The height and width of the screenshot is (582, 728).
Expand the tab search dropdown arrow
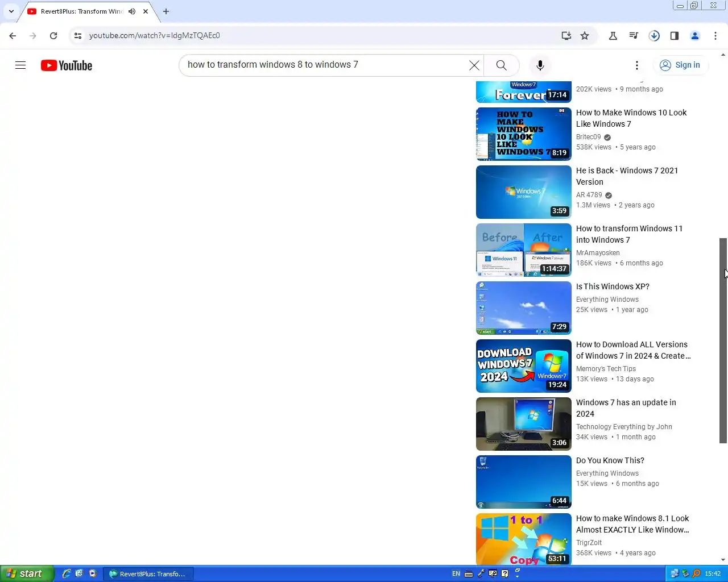click(11, 11)
